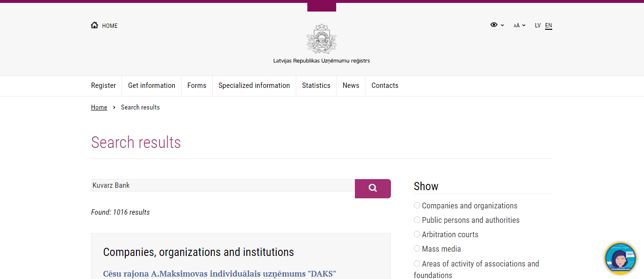Select the Companies and organizations radio button
Viewport: 644px width, 279px height.
[x=417, y=206]
